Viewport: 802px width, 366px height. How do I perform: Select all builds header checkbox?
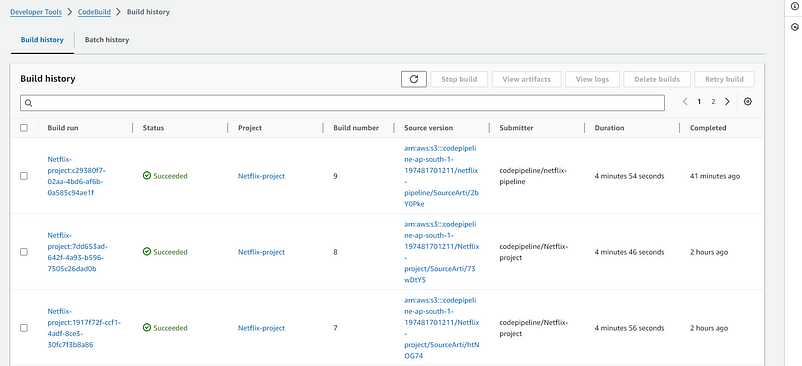coord(24,128)
